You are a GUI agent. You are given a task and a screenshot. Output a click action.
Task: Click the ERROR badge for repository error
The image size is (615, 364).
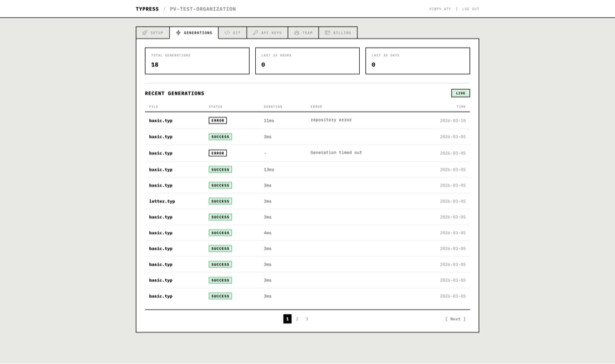point(218,121)
